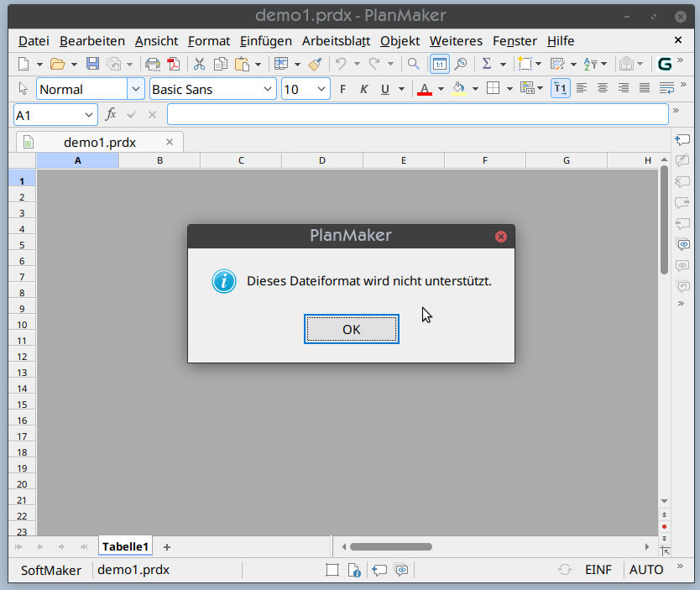This screenshot has height=590, width=700.
Task: Switch to the demo1.prdx document tab
Action: pyautogui.click(x=100, y=143)
